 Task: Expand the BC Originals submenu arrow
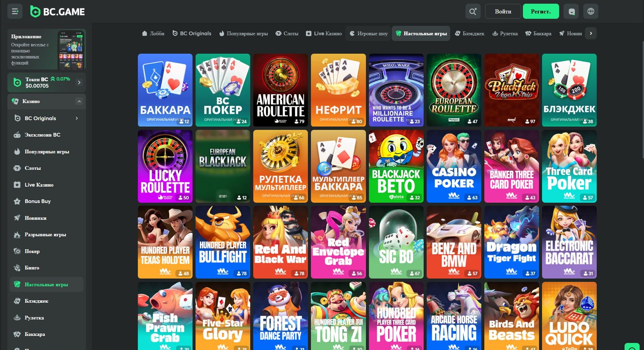tap(77, 118)
